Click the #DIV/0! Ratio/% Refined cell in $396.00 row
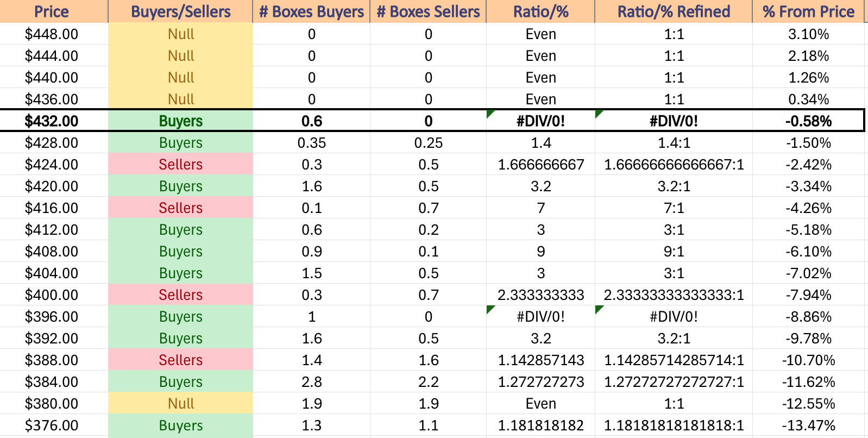The width and height of the screenshot is (868, 438). click(674, 316)
